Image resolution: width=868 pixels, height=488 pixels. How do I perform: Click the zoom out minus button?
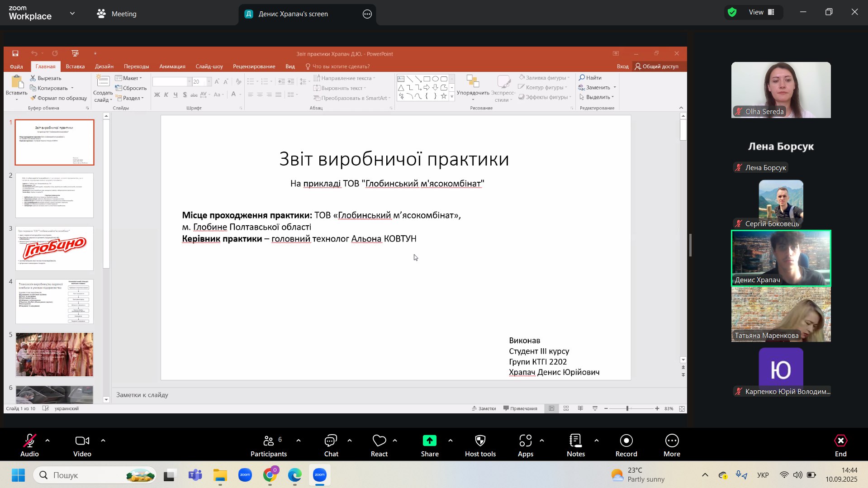(606, 408)
